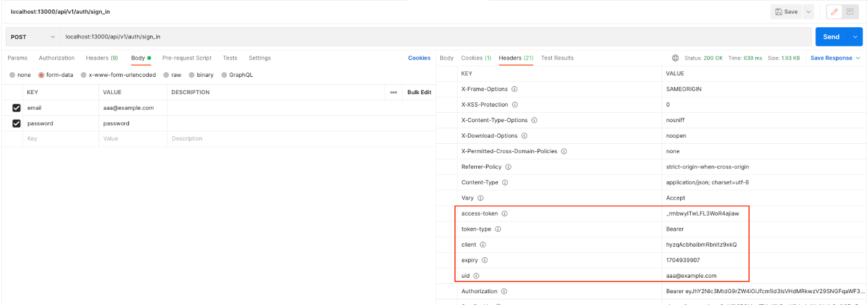Open the Save Response dropdown
The image size is (868, 305).
click(x=835, y=58)
